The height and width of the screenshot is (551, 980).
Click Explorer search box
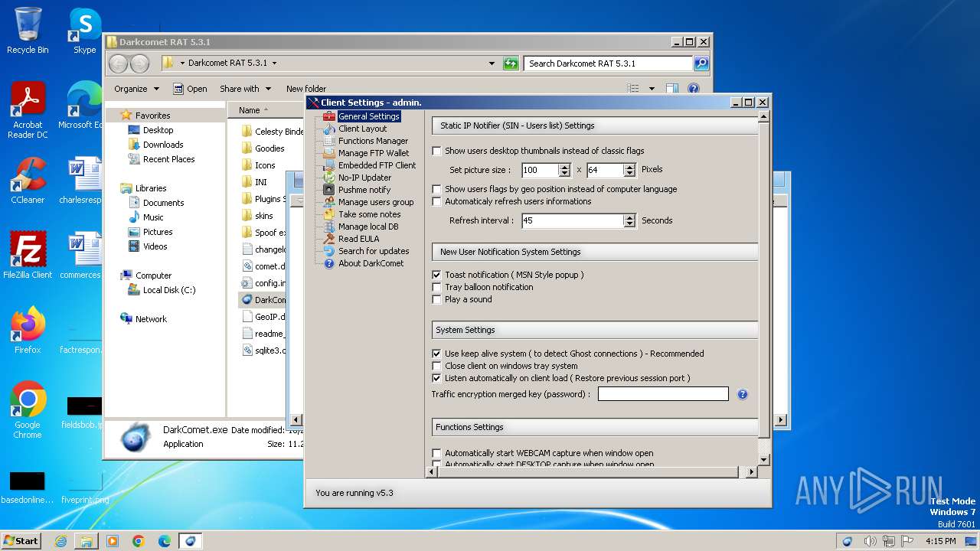point(609,64)
